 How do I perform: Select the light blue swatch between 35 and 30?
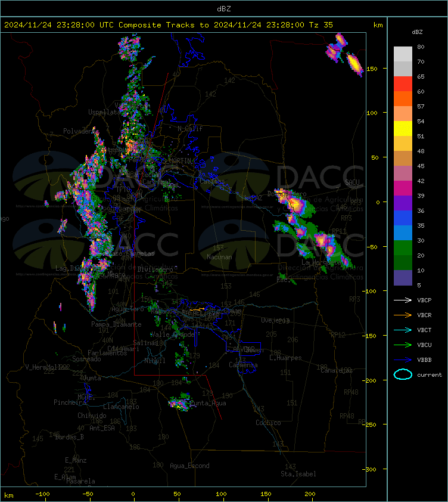tap(403, 233)
